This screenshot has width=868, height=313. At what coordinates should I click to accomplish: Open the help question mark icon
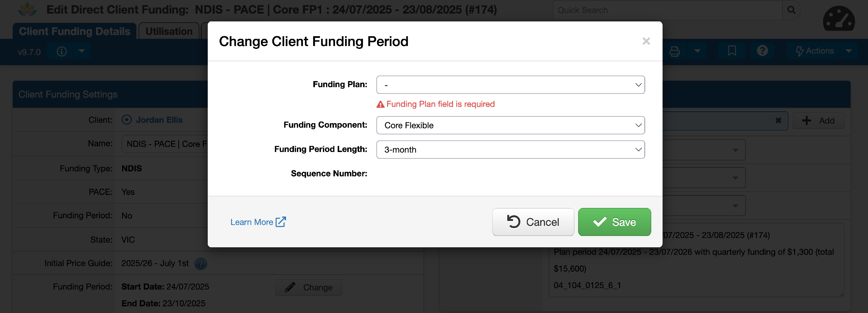(762, 51)
